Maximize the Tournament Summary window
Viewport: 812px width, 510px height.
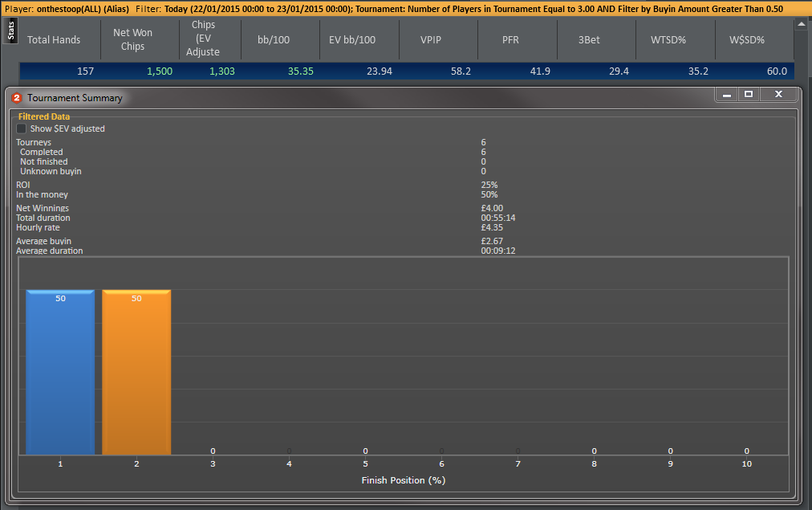point(749,94)
